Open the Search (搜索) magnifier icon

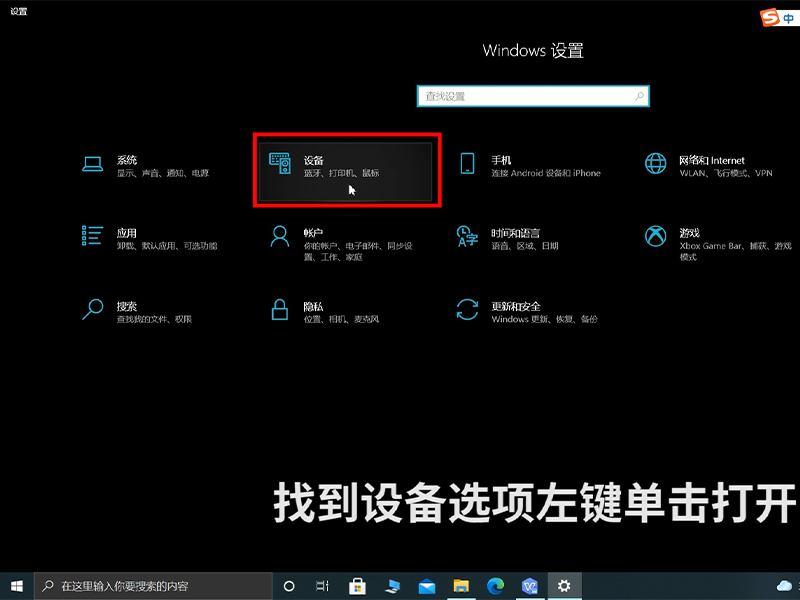pyautogui.click(x=92, y=310)
